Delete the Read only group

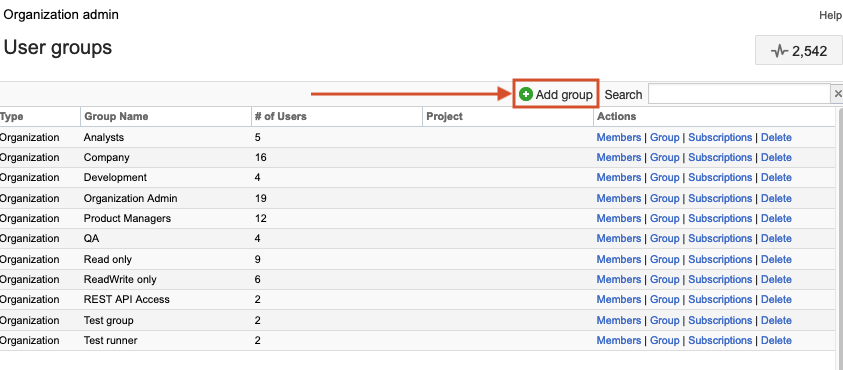[x=776, y=259]
